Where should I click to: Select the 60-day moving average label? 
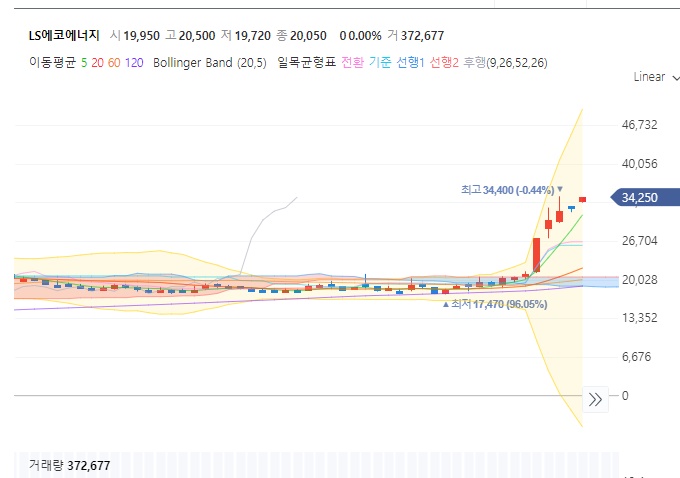click(x=114, y=63)
